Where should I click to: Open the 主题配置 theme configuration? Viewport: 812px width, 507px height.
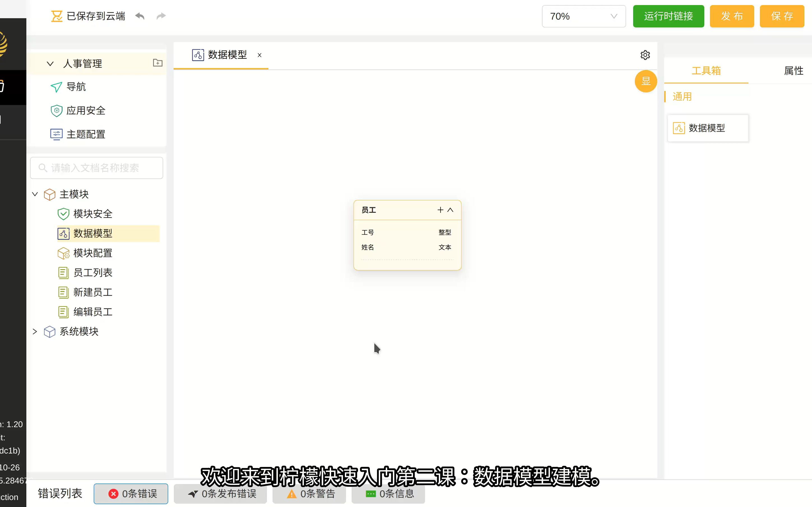pos(86,134)
